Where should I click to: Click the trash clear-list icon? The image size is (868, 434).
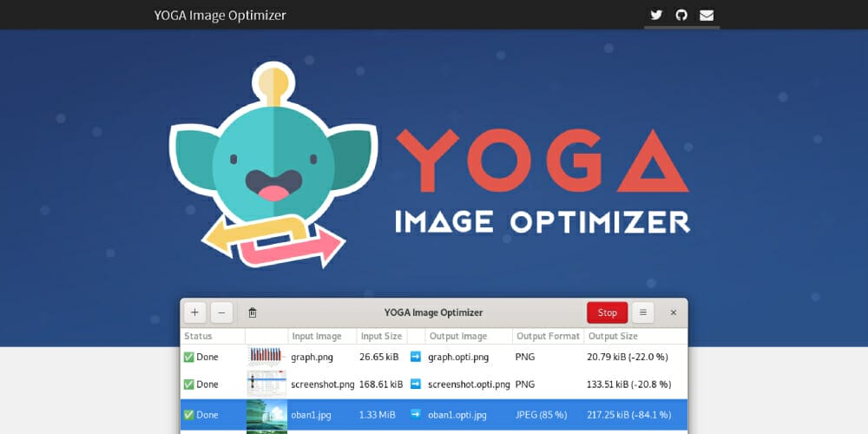pyautogui.click(x=253, y=312)
